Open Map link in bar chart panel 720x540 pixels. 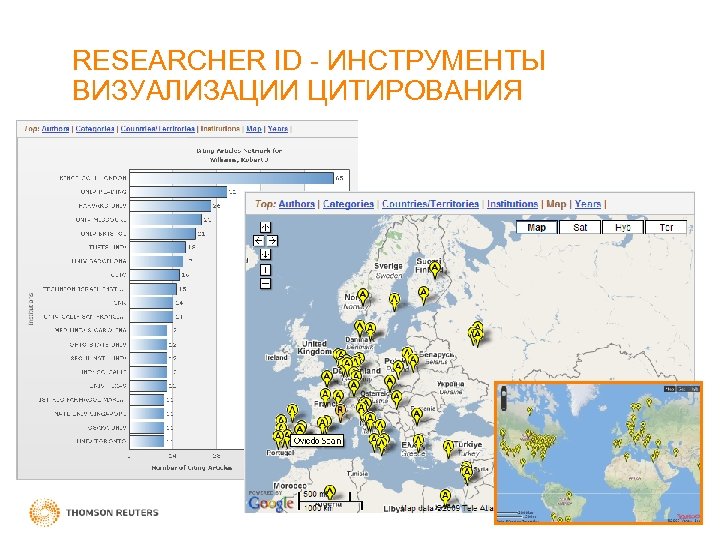tap(253, 129)
